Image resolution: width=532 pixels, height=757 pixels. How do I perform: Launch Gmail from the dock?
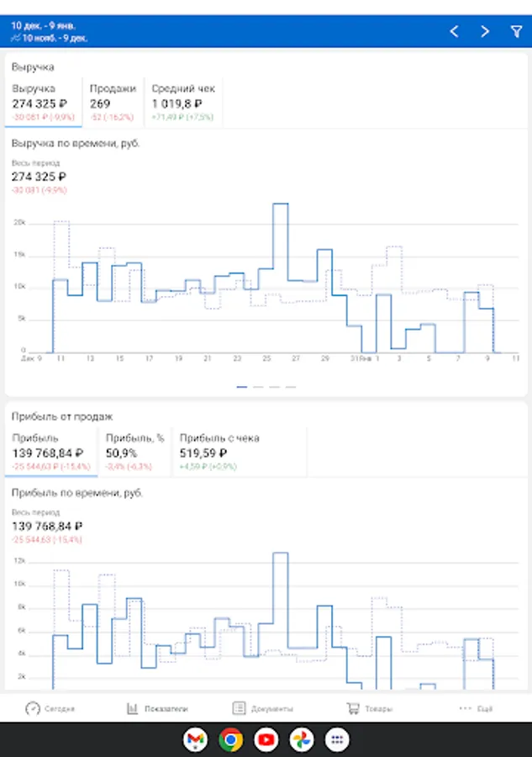click(x=196, y=739)
